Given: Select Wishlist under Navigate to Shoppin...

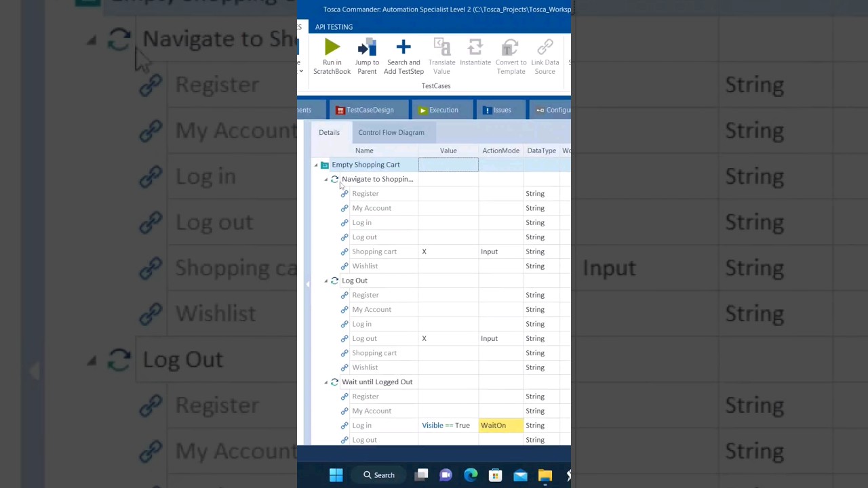Looking at the screenshot, I should (365, 266).
